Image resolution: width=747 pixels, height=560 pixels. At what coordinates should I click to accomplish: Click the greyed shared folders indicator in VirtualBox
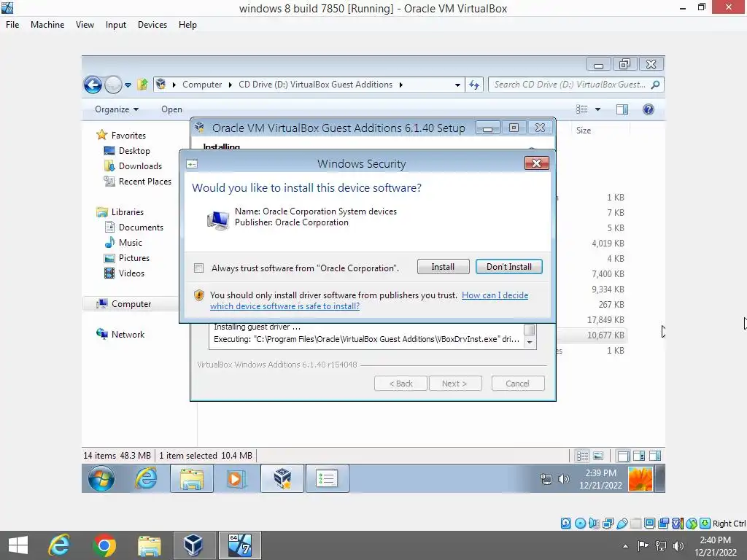tap(635, 524)
